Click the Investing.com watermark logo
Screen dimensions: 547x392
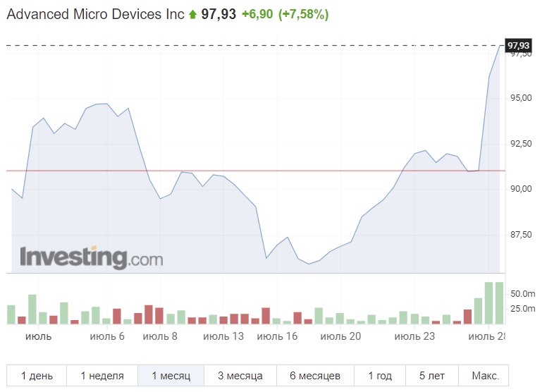92,257
